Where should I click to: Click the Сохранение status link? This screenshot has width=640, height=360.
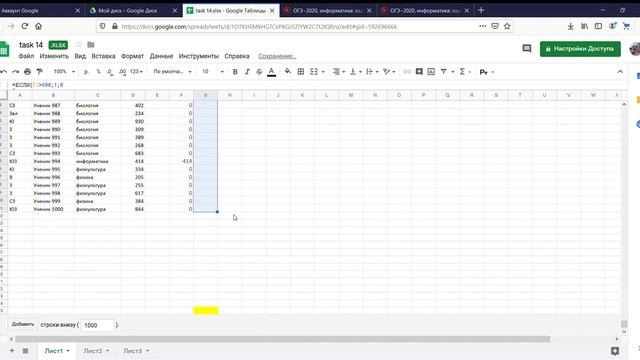coord(277,56)
